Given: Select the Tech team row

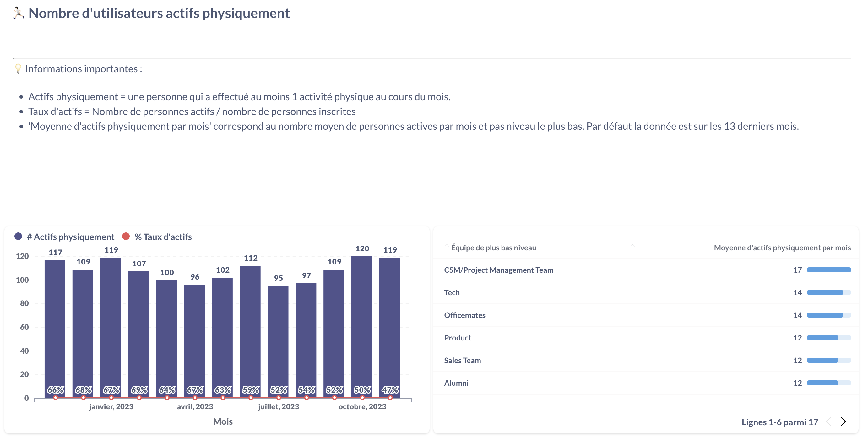Looking at the screenshot, I should click(x=452, y=292).
